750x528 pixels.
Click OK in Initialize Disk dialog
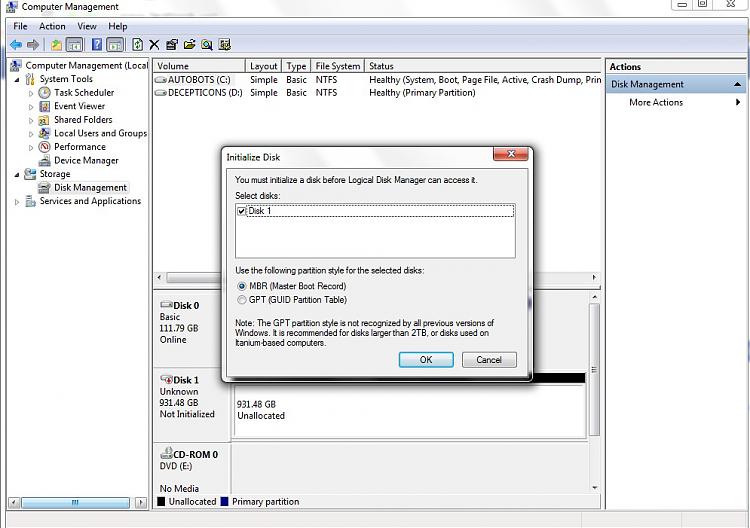tap(426, 360)
